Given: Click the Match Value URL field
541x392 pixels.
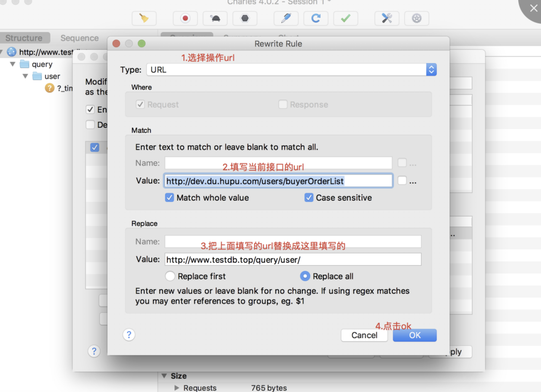Looking at the screenshot, I should [278, 181].
